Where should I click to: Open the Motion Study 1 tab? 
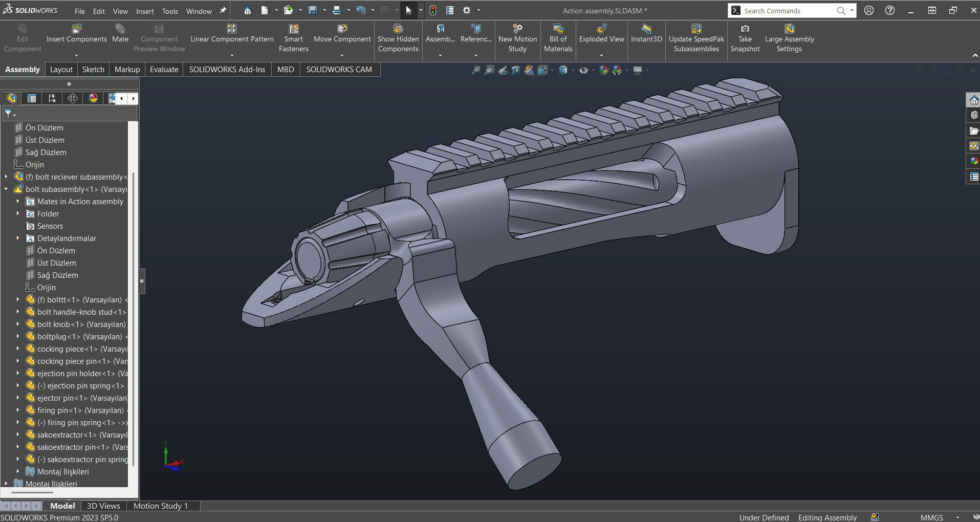pos(161,506)
